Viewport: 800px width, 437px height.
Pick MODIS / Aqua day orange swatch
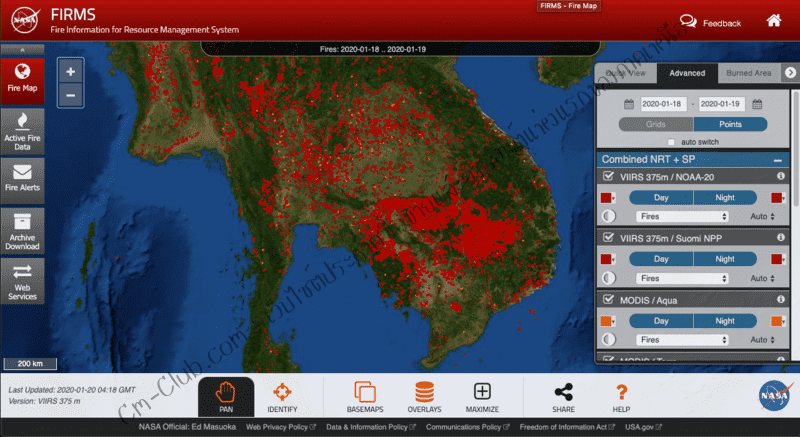coord(607,321)
